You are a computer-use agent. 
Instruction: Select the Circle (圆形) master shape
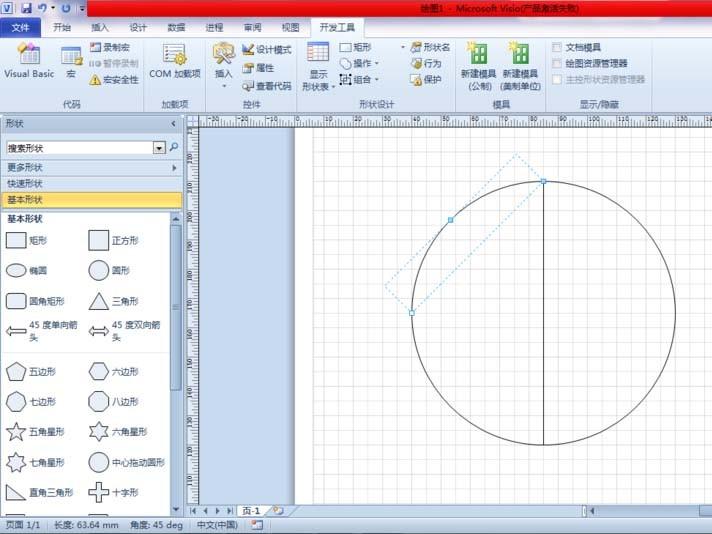coord(109,271)
